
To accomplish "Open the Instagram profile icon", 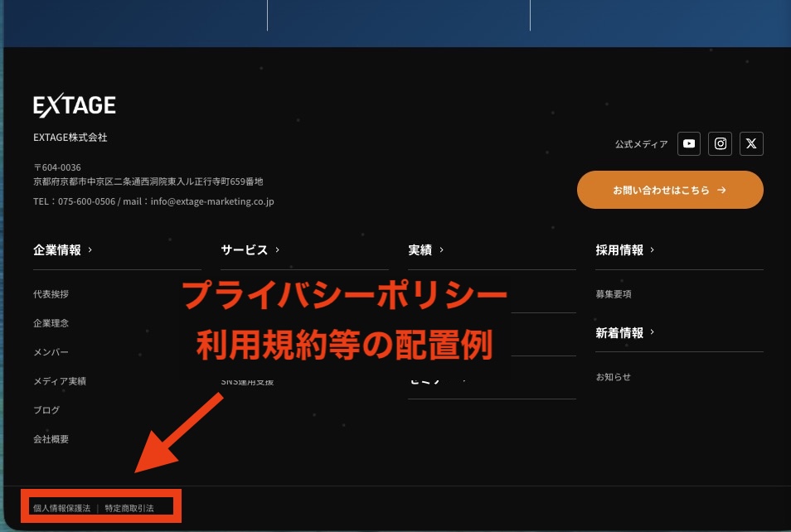I will 720,143.
